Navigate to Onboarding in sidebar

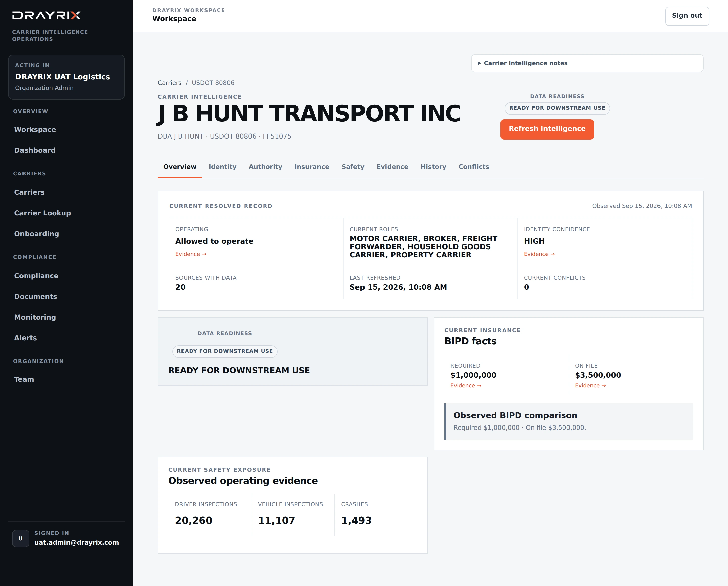(x=36, y=234)
